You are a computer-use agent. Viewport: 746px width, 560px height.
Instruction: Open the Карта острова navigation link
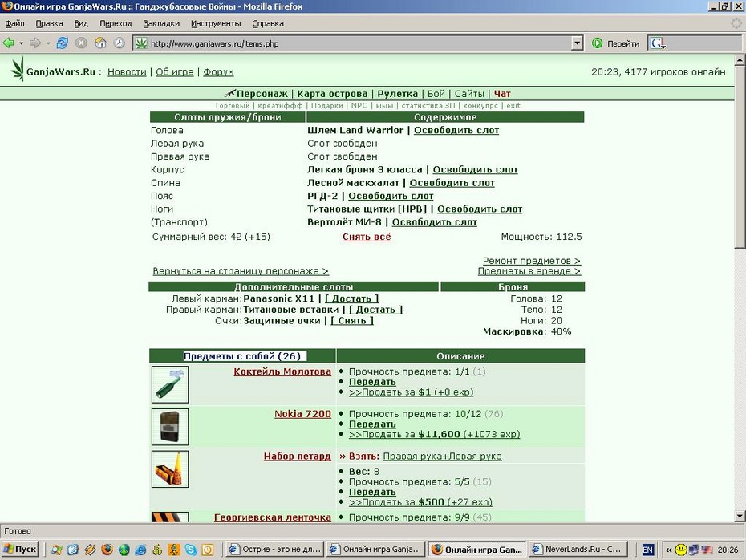pyautogui.click(x=332, y=94)
